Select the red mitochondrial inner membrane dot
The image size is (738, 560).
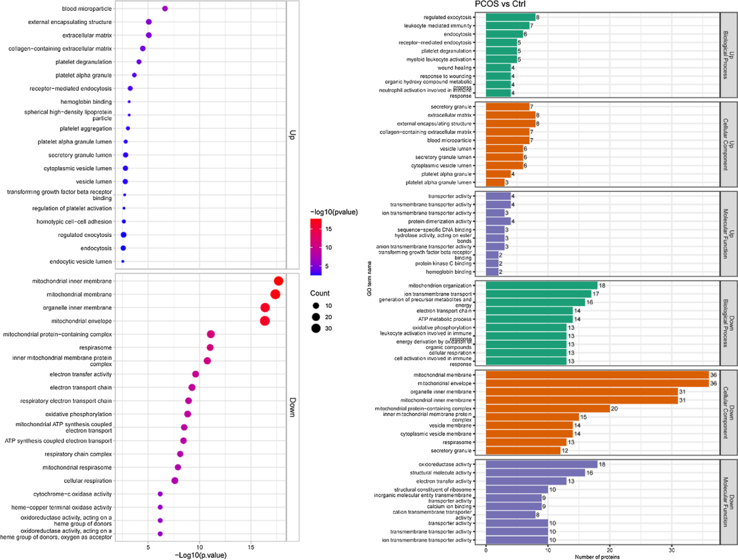tap(278, 281)
